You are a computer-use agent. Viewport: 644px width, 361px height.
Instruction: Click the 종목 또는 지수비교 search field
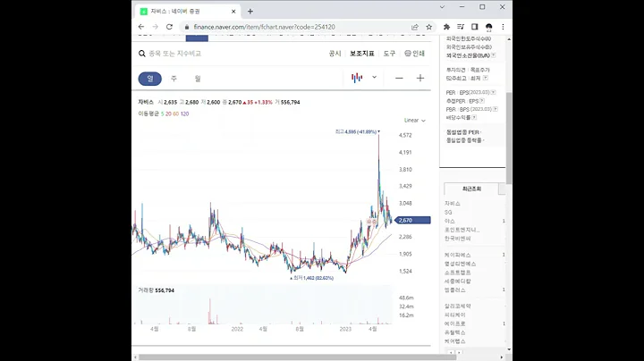[175, 54]
